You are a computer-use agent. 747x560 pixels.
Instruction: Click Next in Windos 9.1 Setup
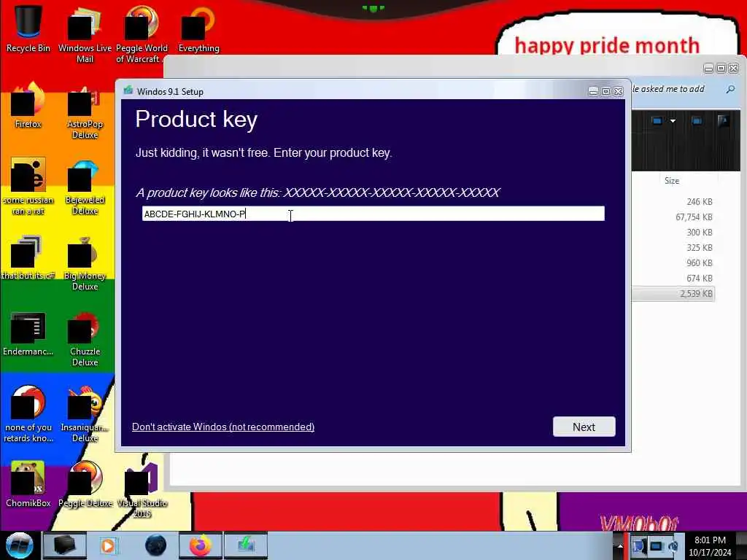click(584, 427)
